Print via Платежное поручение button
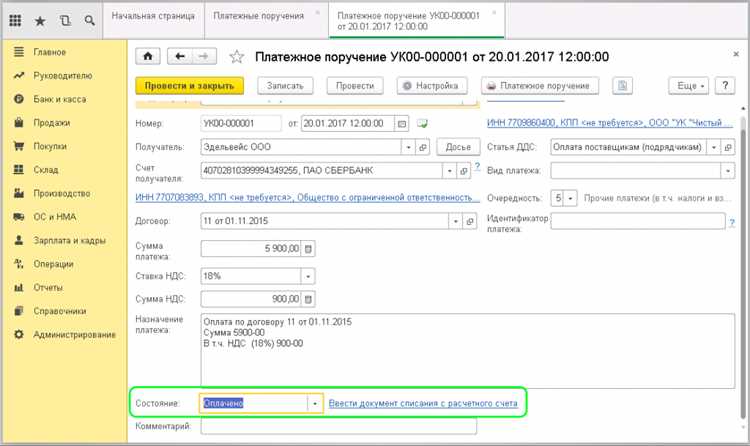Viewport: 750px width, 446px height. coord(540,86)
